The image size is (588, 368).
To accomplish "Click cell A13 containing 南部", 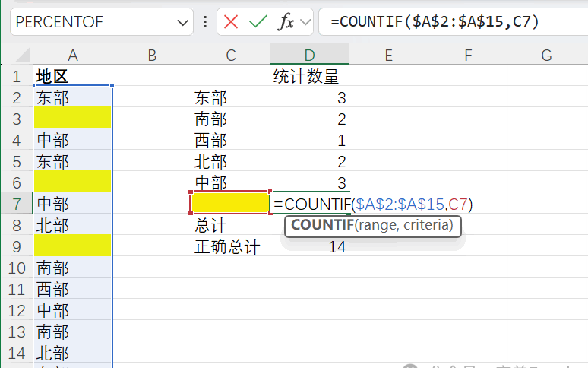I will [x=72, y=332].
